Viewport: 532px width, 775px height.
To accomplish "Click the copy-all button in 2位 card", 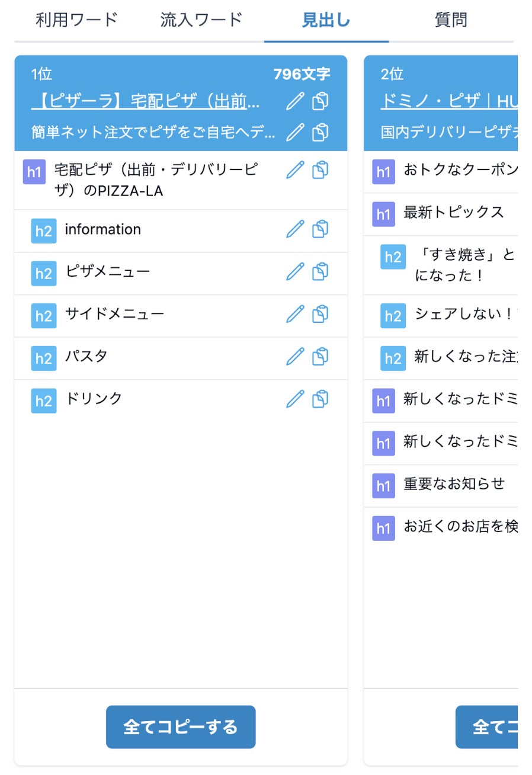I will pos(486,727).
